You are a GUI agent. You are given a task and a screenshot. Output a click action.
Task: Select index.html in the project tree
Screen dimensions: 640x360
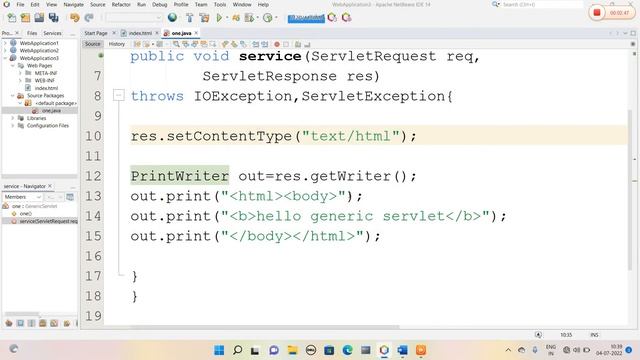pyautogui.click(x=46, y=88)
